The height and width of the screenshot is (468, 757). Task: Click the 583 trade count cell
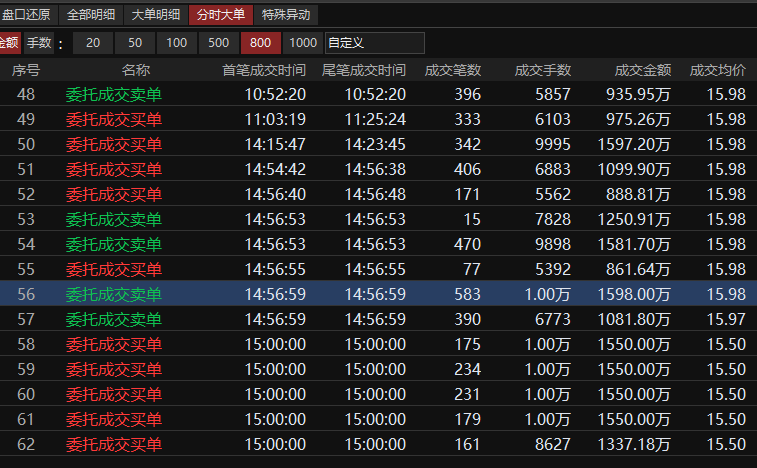pyautogui.click(x=467, y=295)
